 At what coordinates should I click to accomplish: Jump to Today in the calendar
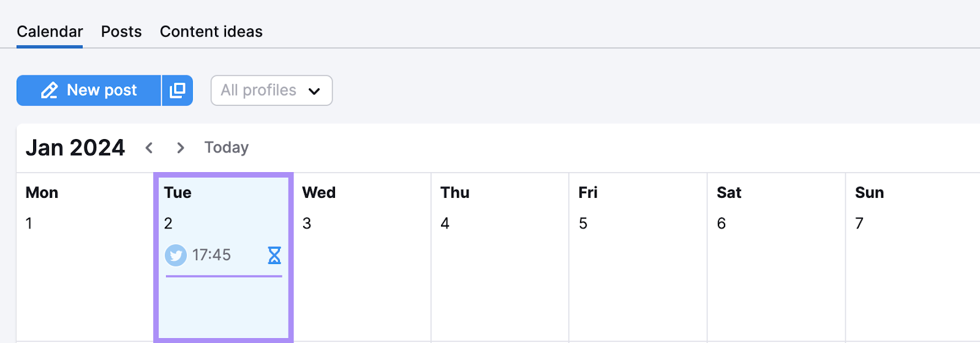click(227, 148)
